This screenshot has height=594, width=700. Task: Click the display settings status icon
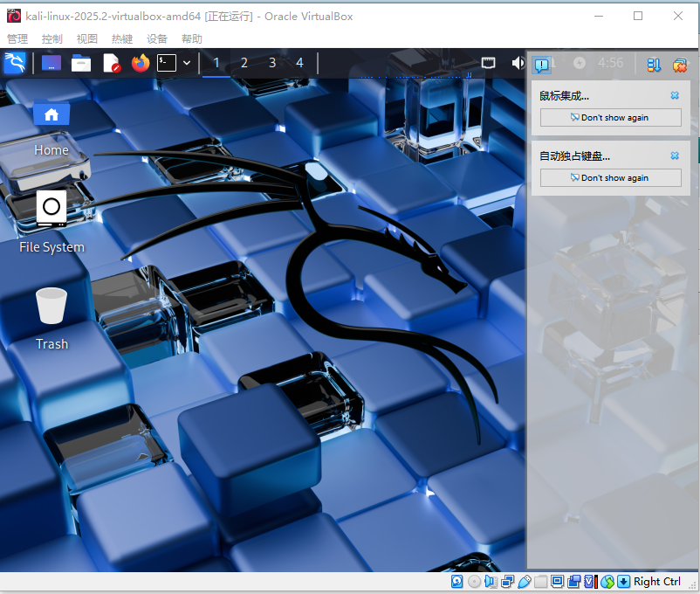[x=557, y=582]
